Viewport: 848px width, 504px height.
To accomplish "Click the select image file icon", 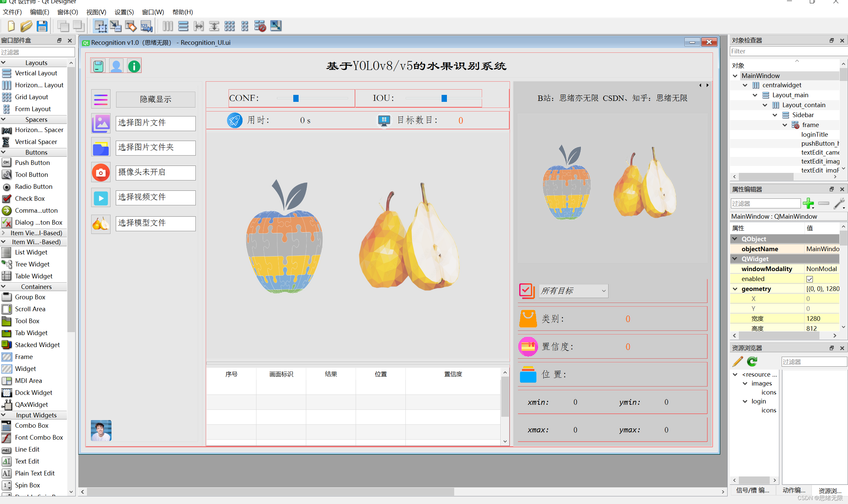I will click(101, 122).
